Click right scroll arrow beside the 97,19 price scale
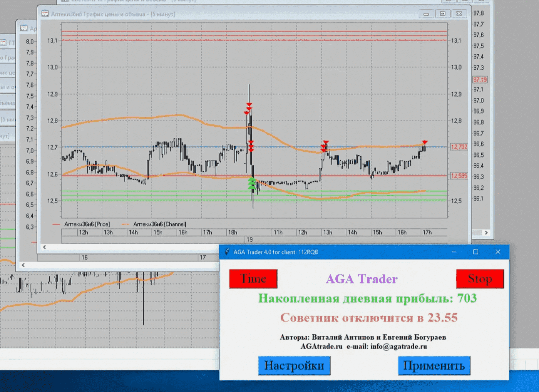Viewport: 539px width, 392px height. point(486,233)
